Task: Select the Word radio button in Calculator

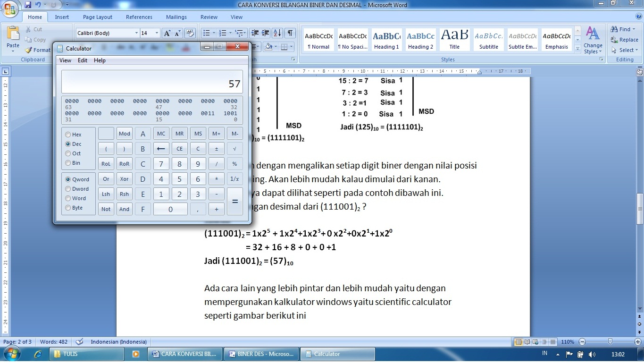Action: tap(68, 198)
